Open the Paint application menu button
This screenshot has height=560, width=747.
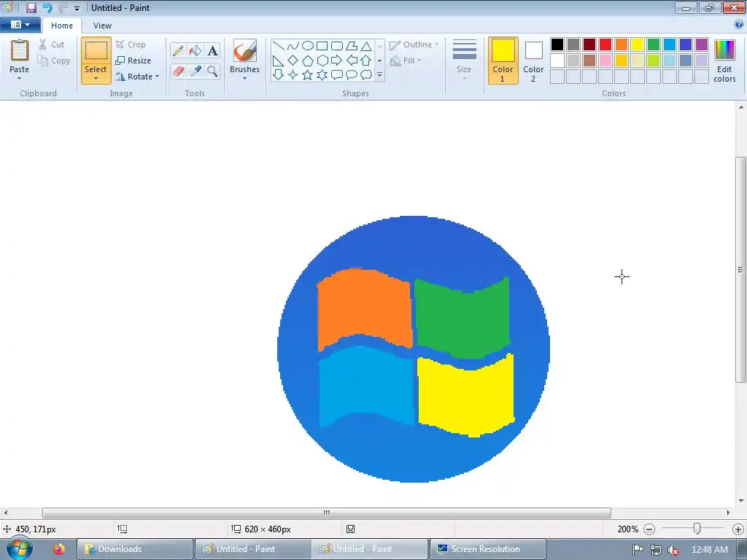20,25
